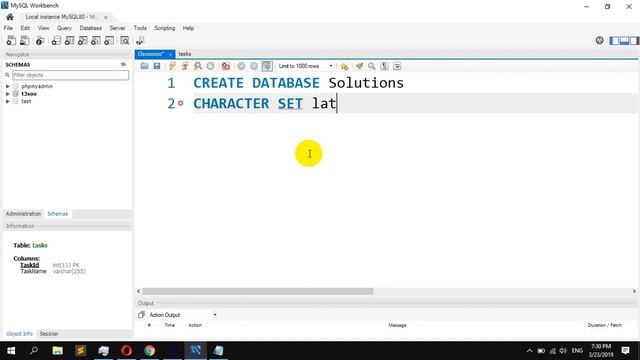Open the Tools menu
Viewport: 640px width, 360px height.
[140, 28]
